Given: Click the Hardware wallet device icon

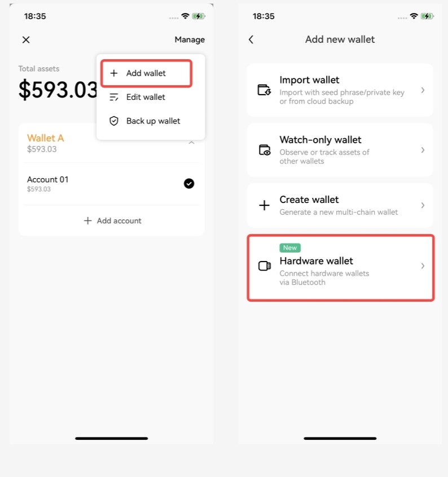Looking at the screenshot, I should tap(265, 266).
